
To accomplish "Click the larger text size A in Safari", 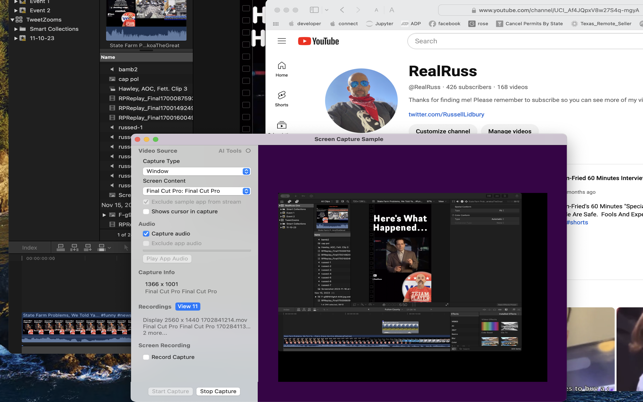I will click(x=392, y=10).
